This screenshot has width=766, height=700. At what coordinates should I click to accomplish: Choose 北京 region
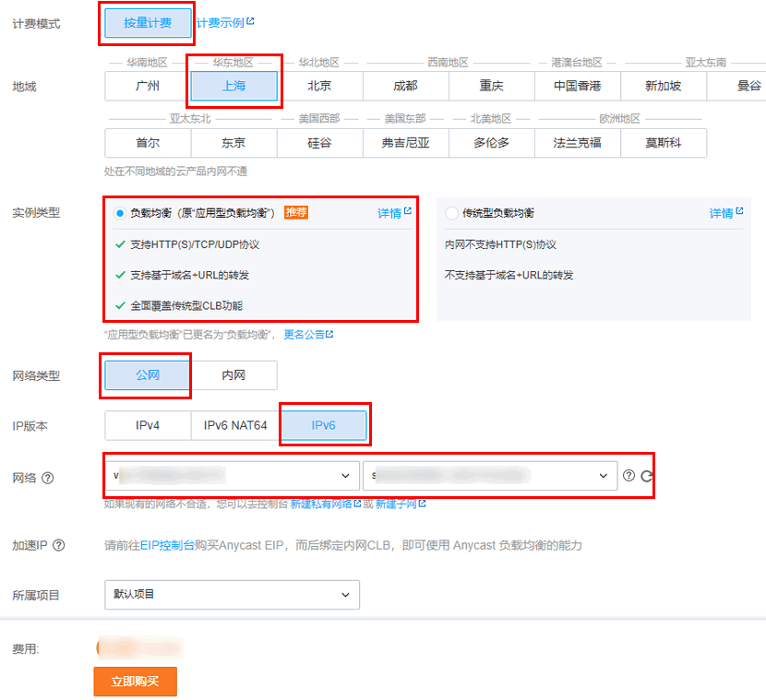pos(320,86)
